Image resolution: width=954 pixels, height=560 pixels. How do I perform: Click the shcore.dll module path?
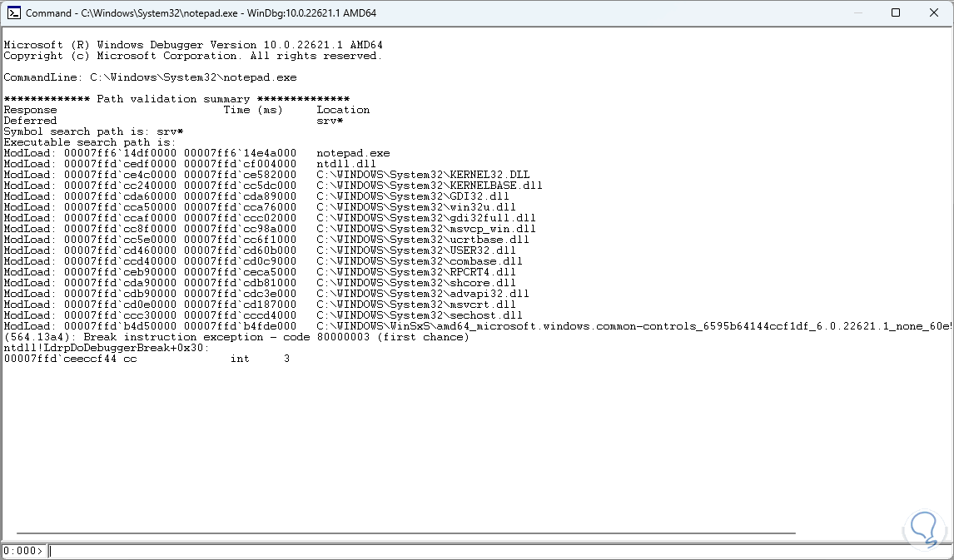coord(416,283)
